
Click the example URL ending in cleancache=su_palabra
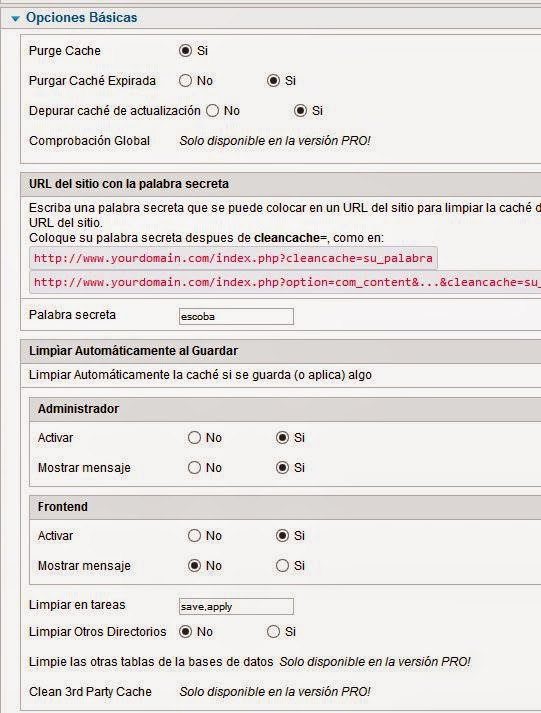click(233, 258)
